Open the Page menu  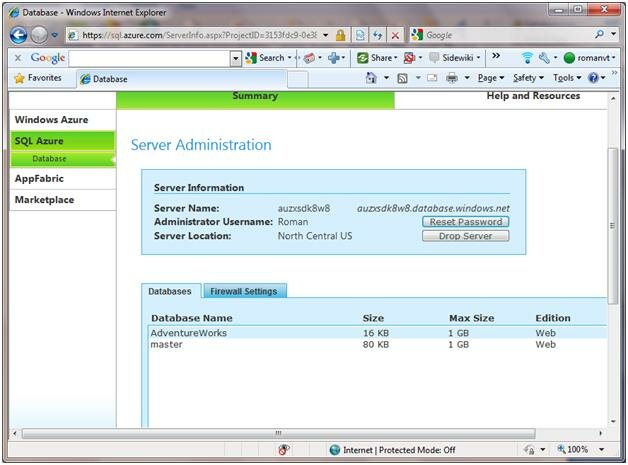click(x=491, y=78)
